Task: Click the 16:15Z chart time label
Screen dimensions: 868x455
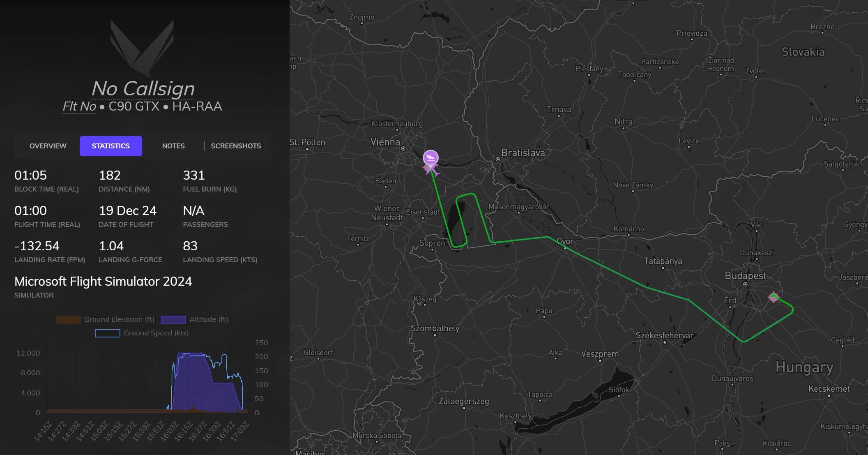Action: click(x=184, y=431)
